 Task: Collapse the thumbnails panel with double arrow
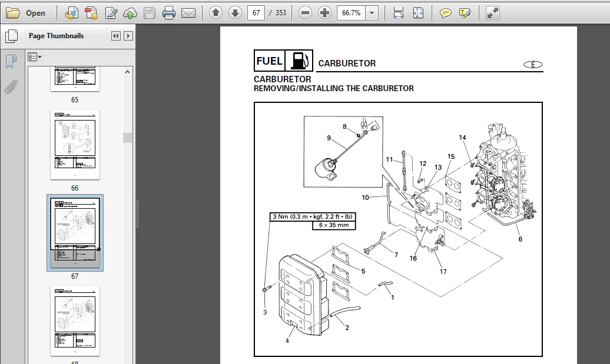coord(115,36)
